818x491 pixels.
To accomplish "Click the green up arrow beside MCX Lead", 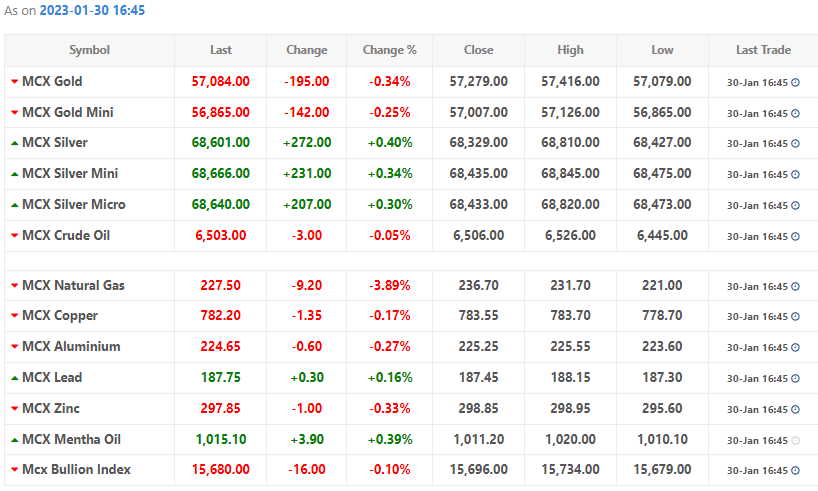I will point(15,378).
